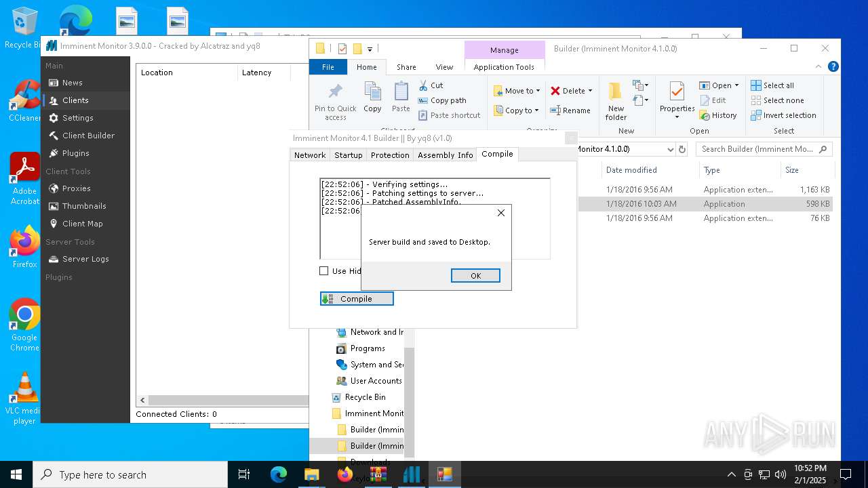This screenshot has width=868, height=488.
Task: Click scroll-left arrow in Clients list scrollbar
Action: pos(142,401)
